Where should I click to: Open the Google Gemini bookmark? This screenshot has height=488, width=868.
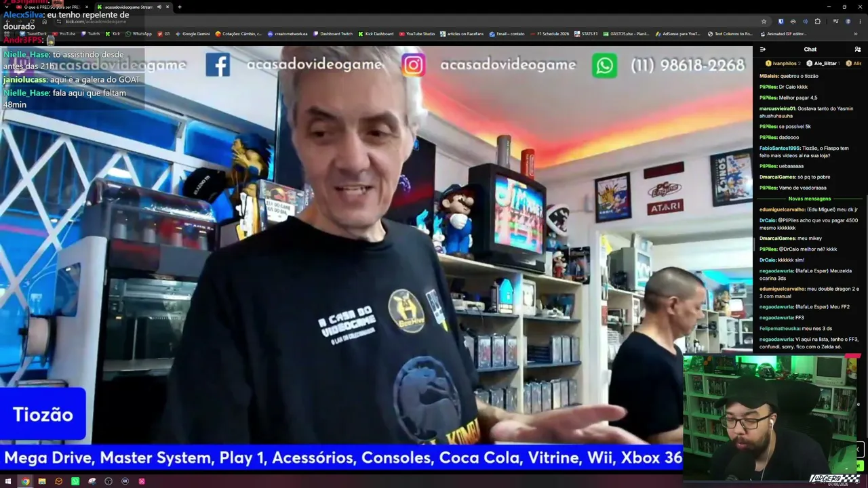pyautogui.click(x=193, y=33)
